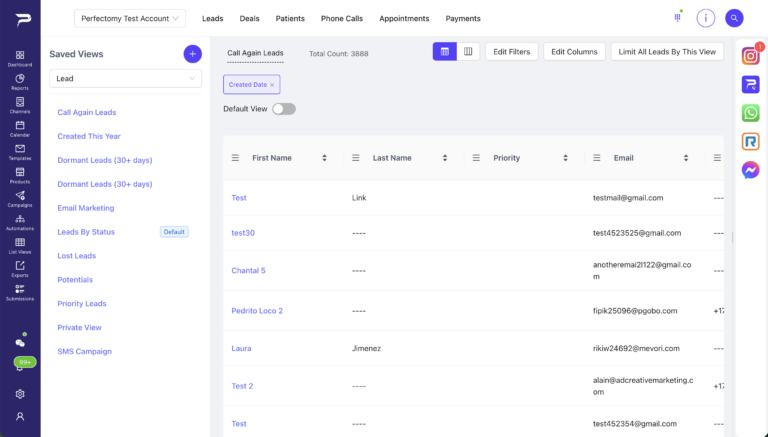The width and height of the screenshot is (768, 437).
Task: Toggle the Default View switch
Action: point(284,109)
